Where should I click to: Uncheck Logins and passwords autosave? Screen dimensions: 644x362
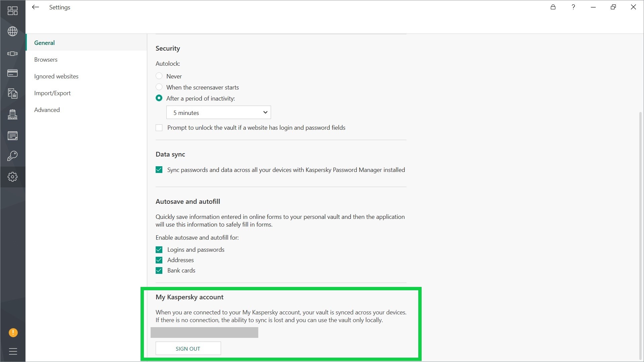pos(159,250)
